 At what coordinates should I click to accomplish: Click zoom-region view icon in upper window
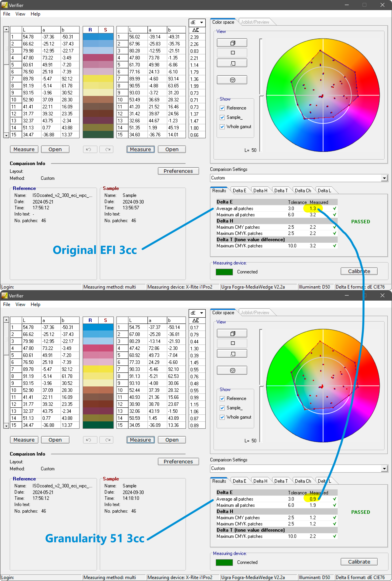(x=232, y=63)
